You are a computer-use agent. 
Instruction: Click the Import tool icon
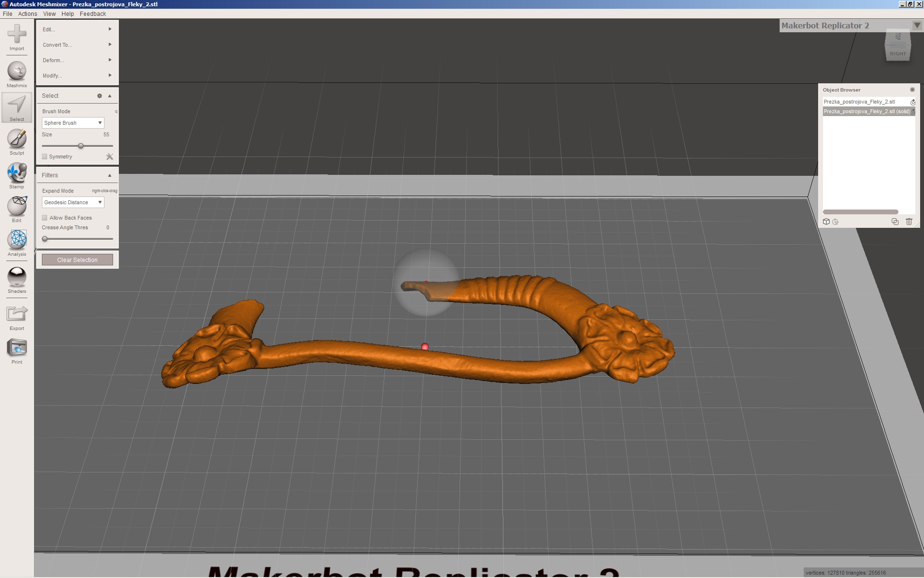(x=17, y=35)
